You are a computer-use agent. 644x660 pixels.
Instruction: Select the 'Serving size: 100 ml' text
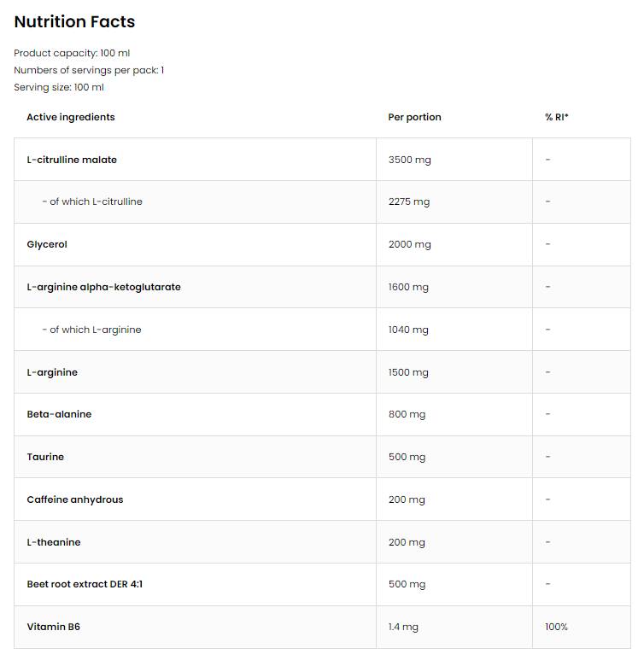click(59, 87)
